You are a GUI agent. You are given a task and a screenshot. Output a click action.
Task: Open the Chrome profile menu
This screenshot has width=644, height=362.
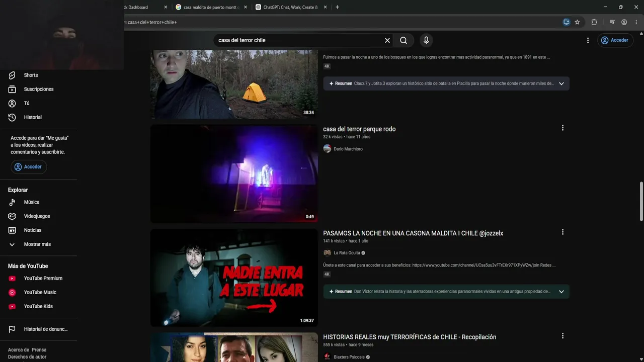point(624,22)
